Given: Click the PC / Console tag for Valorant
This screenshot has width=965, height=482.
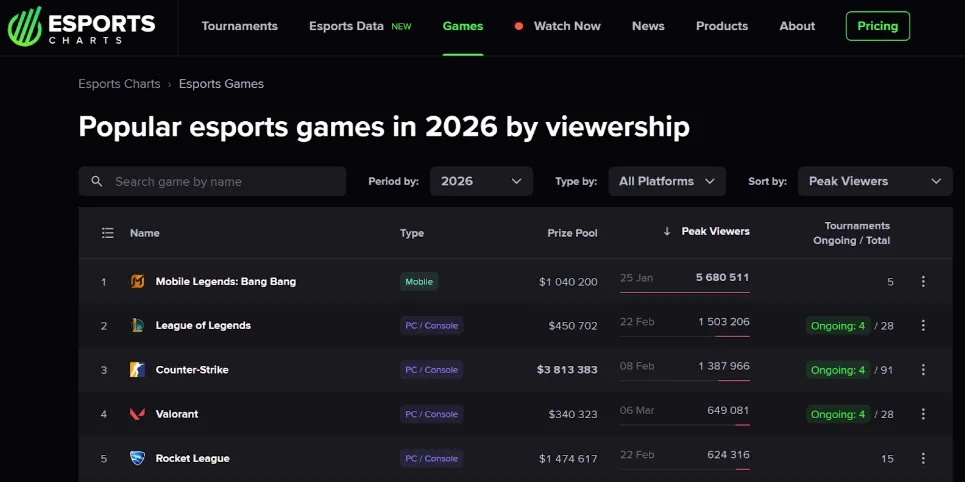Looking at the screenshot, I should [x=431, y=414].
